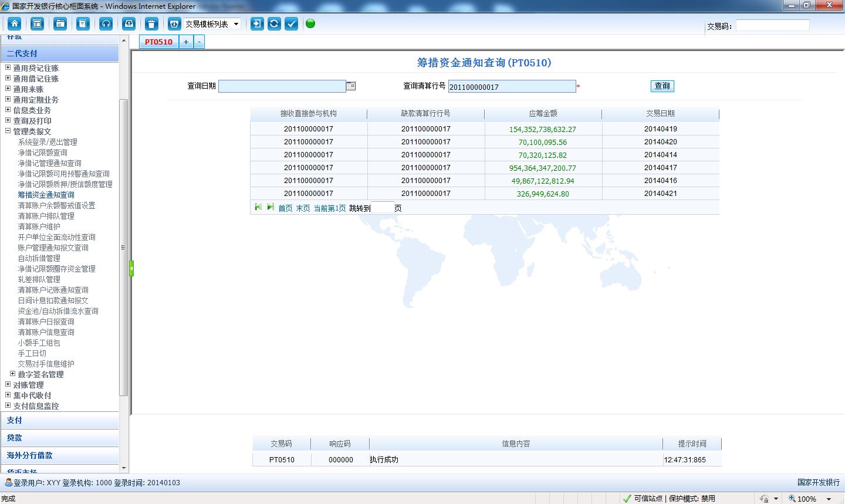Click sidebar scrollbar down arrow

123,468
